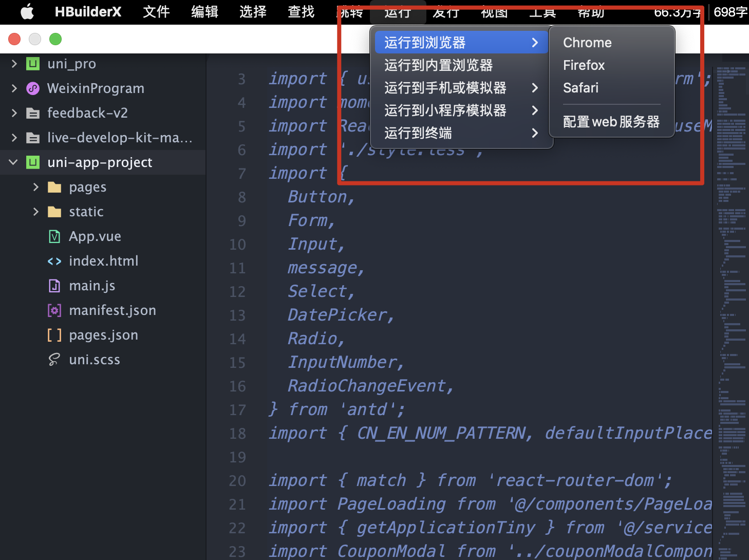Select the 运行到内置浏览器 menu entry
The width and height of the screenshot is (749, 560).
438,65
